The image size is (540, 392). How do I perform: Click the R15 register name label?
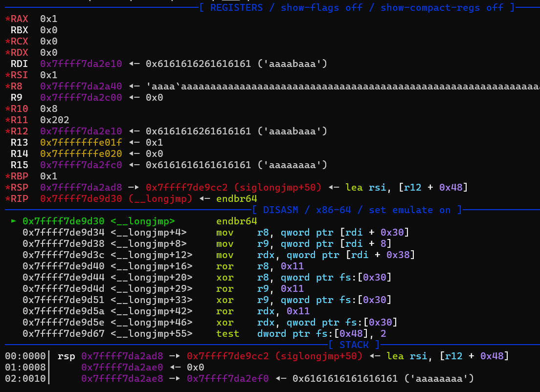coord(19,165)
